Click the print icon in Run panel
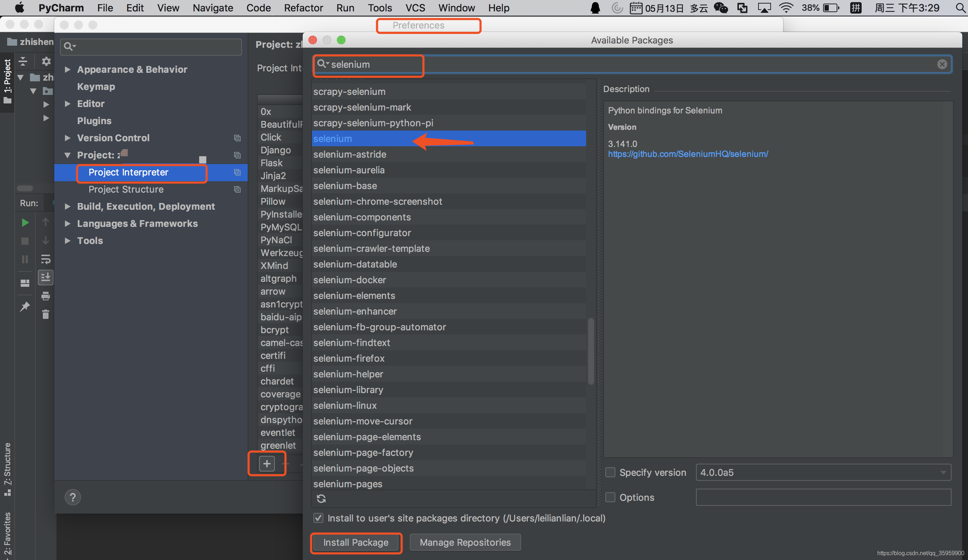The width and height of the screenshot is (968, 560). click(46, 296)
